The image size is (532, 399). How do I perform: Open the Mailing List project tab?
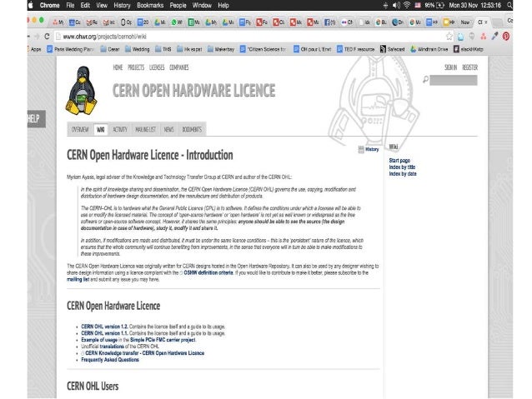[x=145, y=129]
